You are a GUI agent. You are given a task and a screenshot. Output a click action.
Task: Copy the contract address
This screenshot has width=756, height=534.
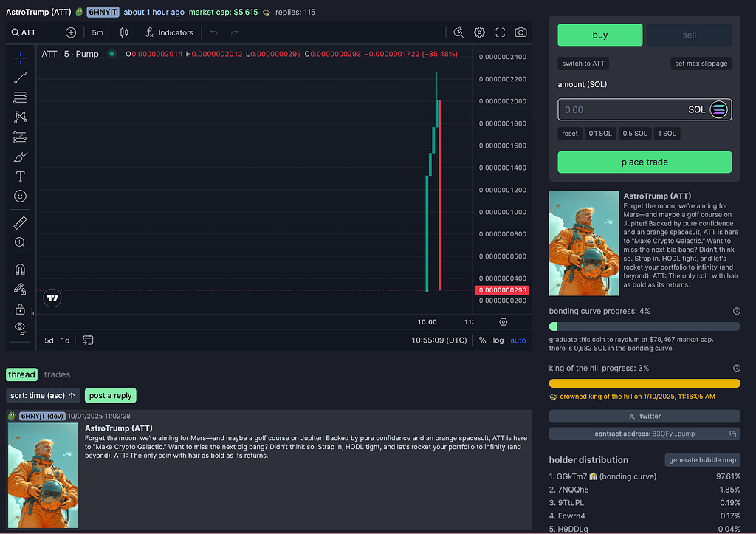click(732, 434)
